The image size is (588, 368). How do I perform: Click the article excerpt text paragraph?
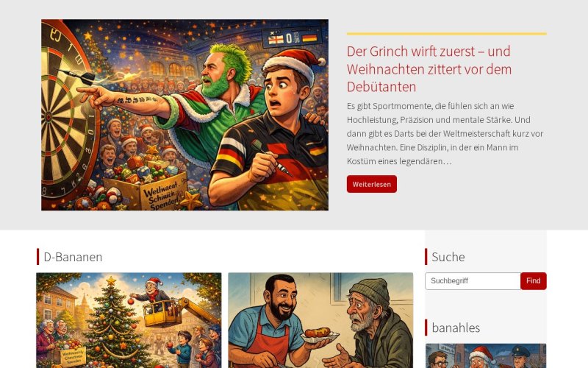[445, 134]
